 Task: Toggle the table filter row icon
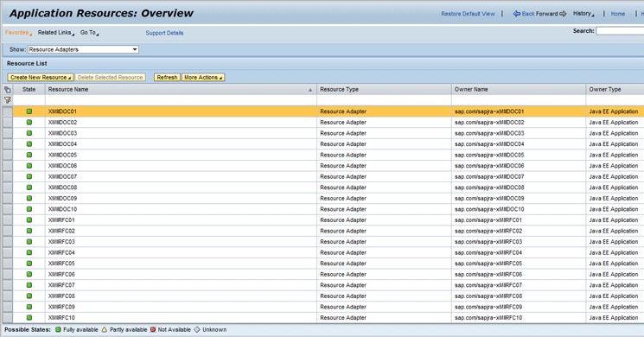click(8, 100)
